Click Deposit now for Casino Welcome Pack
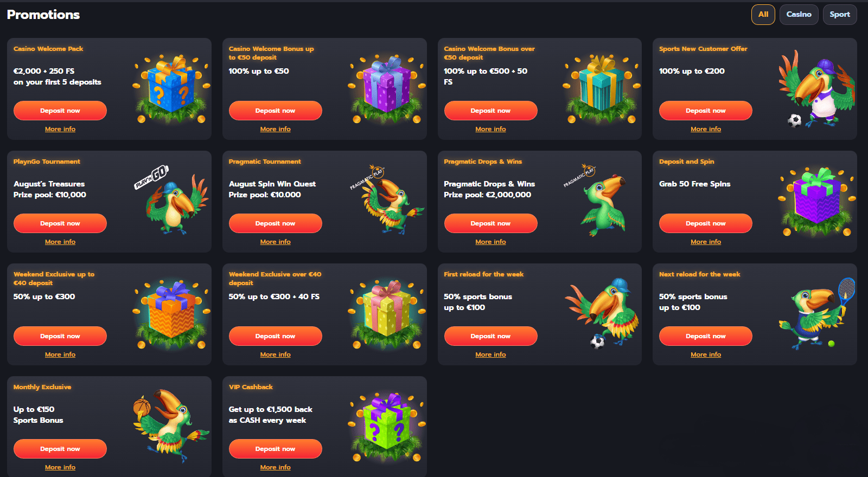 (60, 111)
